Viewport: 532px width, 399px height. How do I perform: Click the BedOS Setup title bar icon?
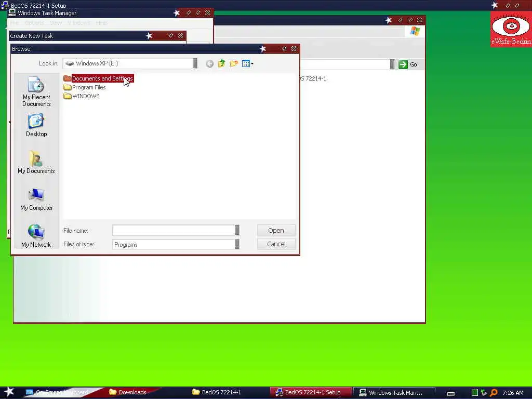coord(5,5)
